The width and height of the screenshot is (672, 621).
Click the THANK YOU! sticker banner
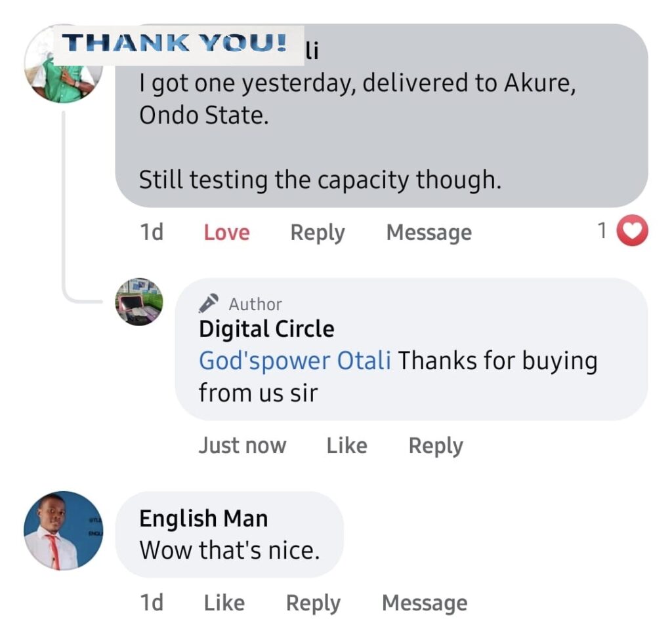point(177,45)
